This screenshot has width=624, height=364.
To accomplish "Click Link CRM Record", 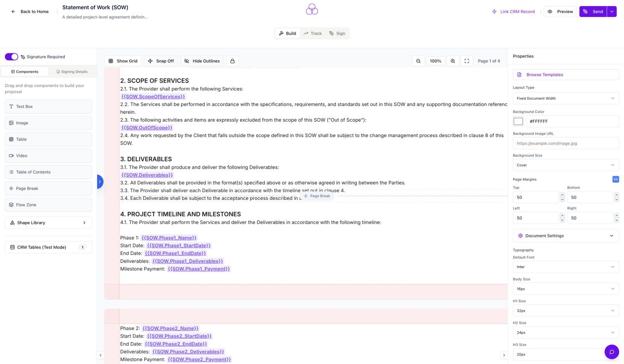I will coord(513,12).
